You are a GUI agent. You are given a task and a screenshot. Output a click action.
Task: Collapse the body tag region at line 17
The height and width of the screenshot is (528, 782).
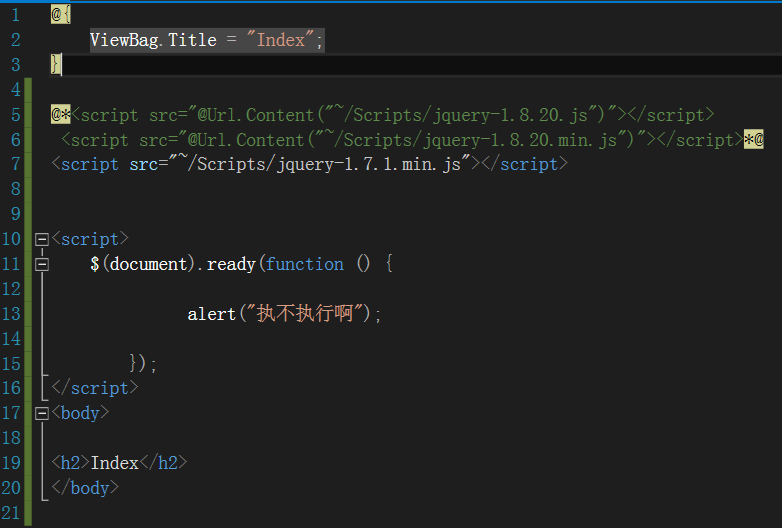(42, 413)
